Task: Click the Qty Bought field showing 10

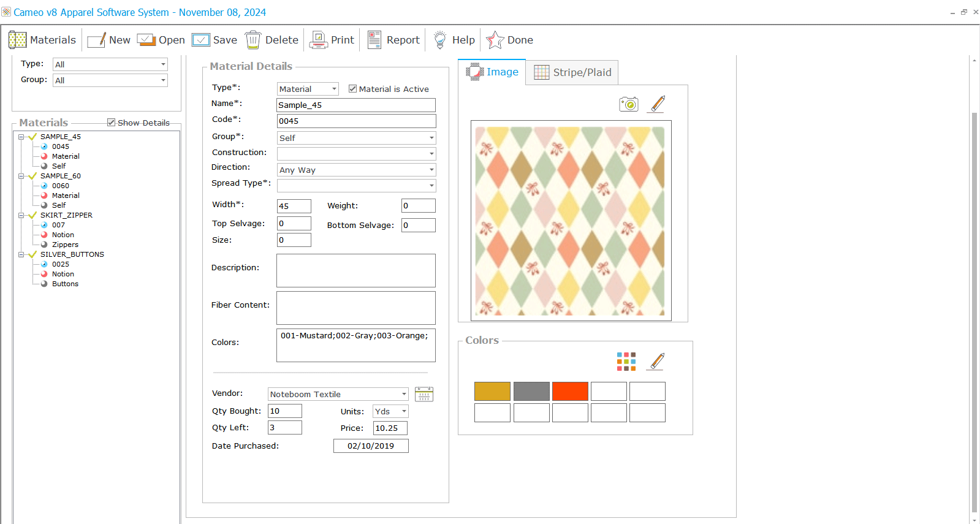Action: pyautogui.click(x=285, y=411)
